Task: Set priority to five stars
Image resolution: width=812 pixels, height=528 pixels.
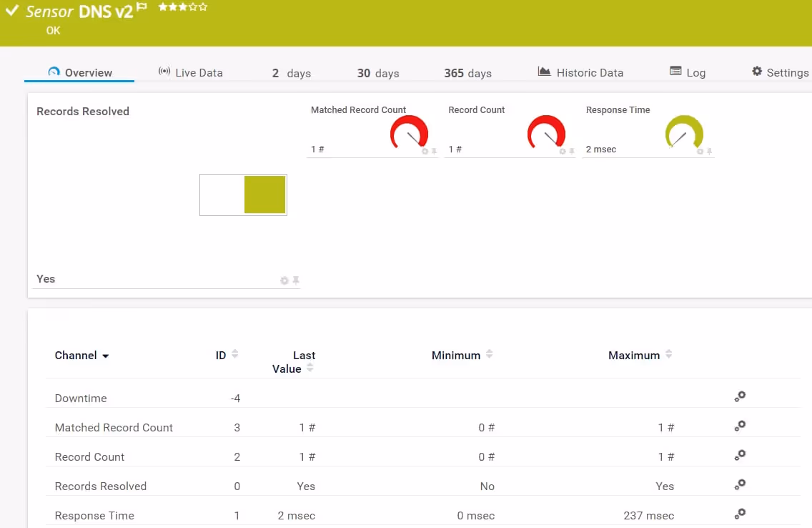Action: pyautogui.click(x=204, y=7)
